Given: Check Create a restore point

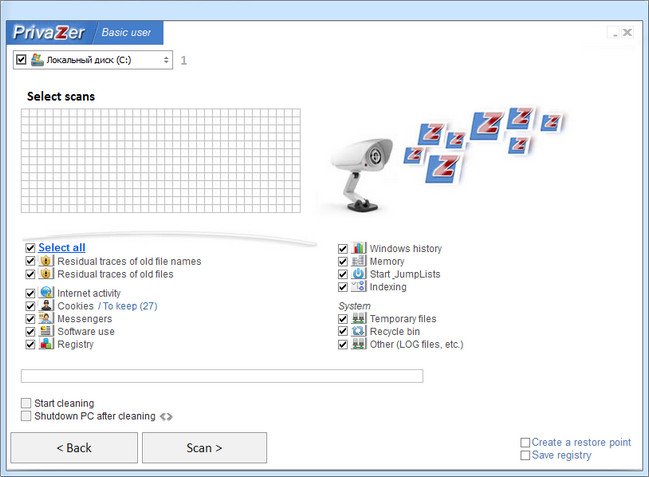Looking at the screenshot, I should pos(525,443).
